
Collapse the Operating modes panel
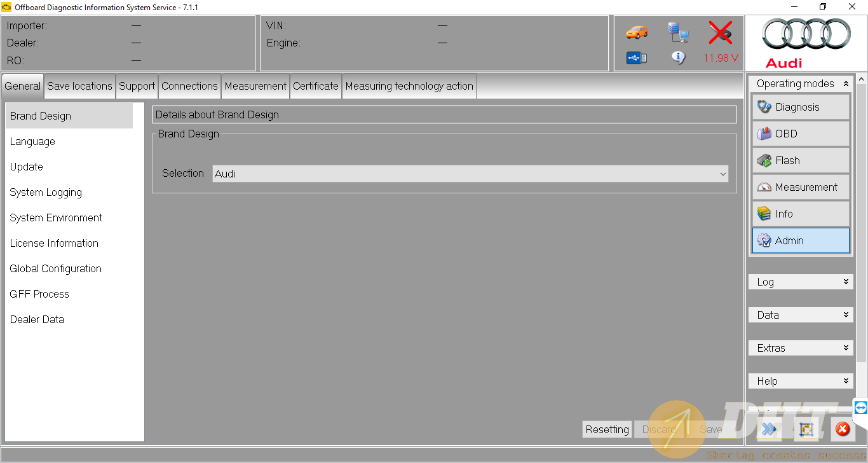846,83
